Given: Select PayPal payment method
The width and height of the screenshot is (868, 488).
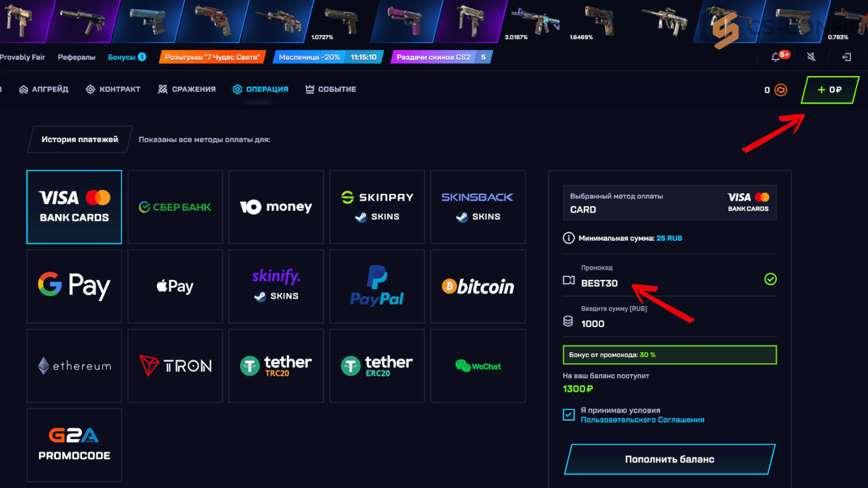Looking at the screenshot, I should click(x=377, y=286).
